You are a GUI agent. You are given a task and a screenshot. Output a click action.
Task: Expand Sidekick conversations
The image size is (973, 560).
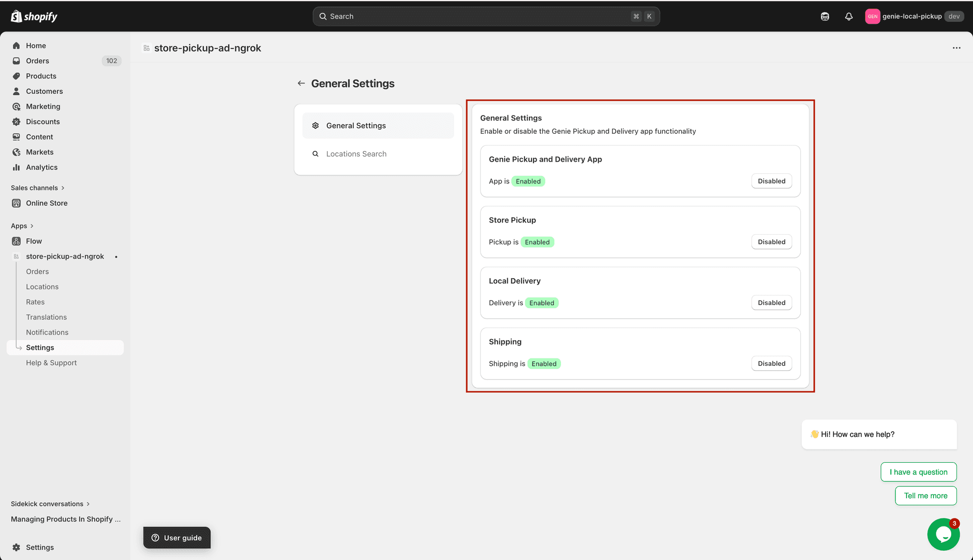[50, 504]
